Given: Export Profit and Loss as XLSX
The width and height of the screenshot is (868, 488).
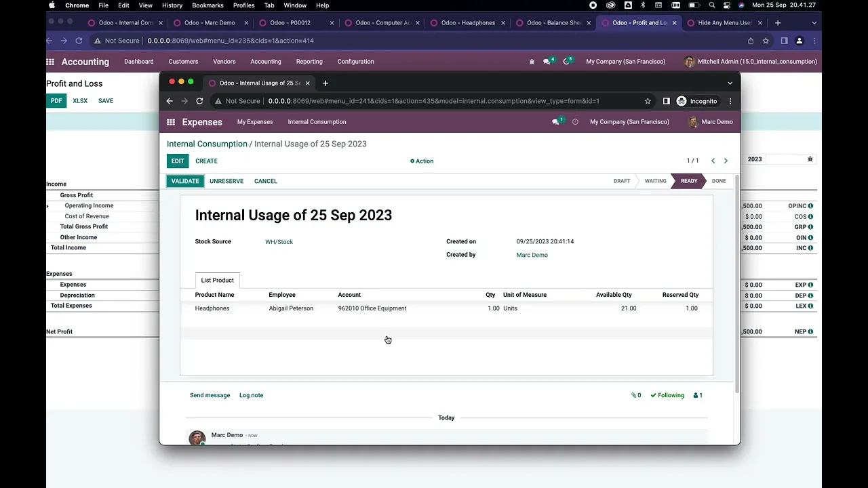Looking at the screenshot, I should pos(80,101).
